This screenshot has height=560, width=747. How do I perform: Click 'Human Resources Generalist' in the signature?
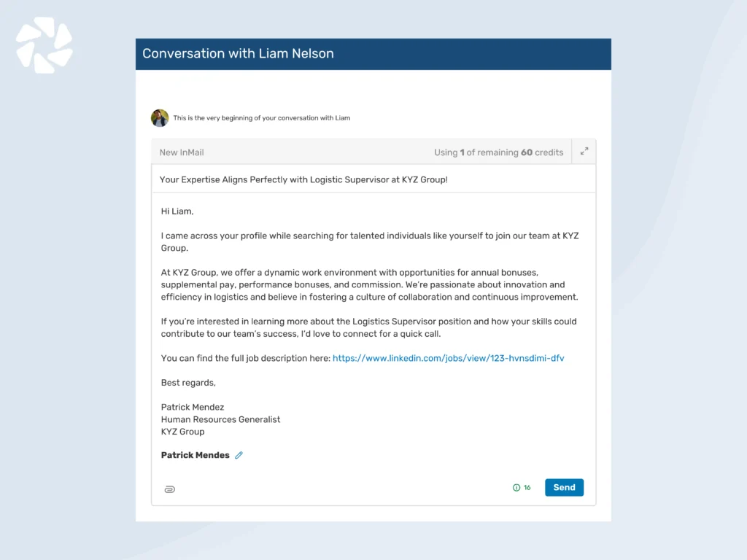(220, 419)
